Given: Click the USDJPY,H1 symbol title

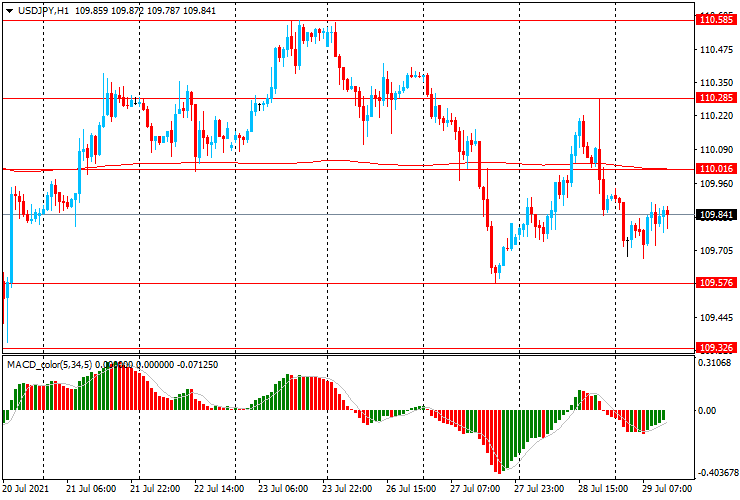Looking at the screenshot, I should [x=43, y=10].
